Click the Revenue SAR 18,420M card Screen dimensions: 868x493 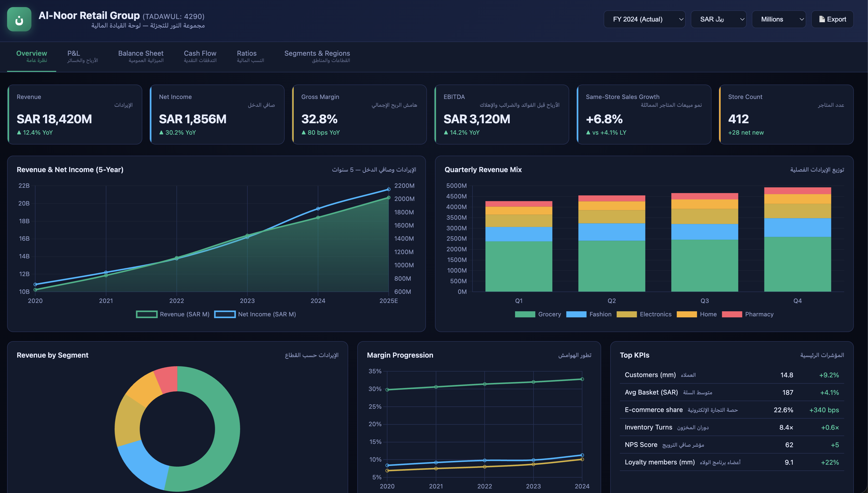pyautogui.click(x=74, y=114)
